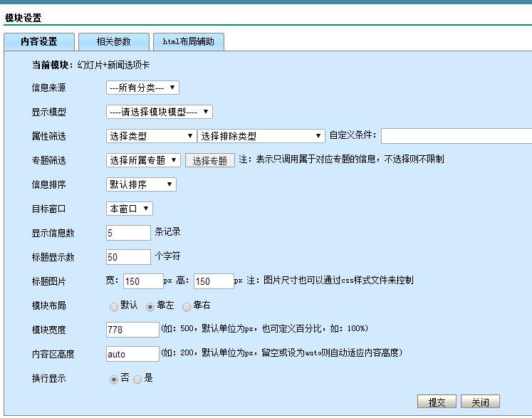Expand the 信息来源 category dropdown
Screen dimensions: 532x418
(142, 88)
